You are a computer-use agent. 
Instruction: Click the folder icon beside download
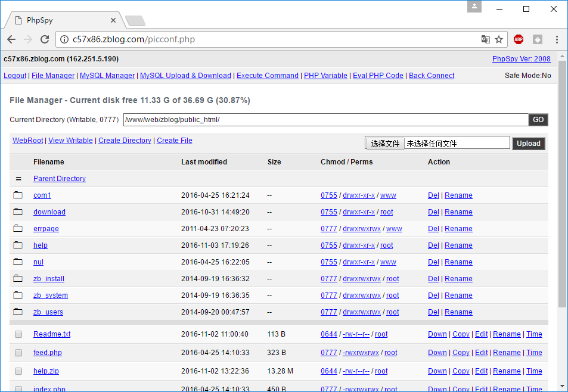pos(18,211)
